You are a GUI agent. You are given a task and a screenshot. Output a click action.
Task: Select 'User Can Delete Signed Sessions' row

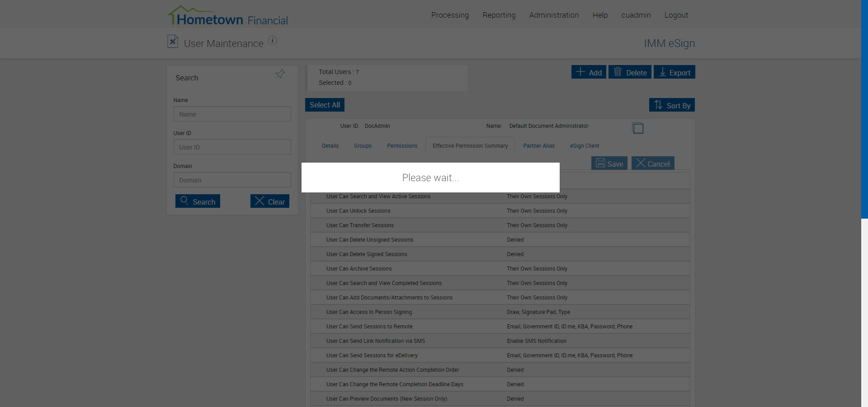click(500, 254)
